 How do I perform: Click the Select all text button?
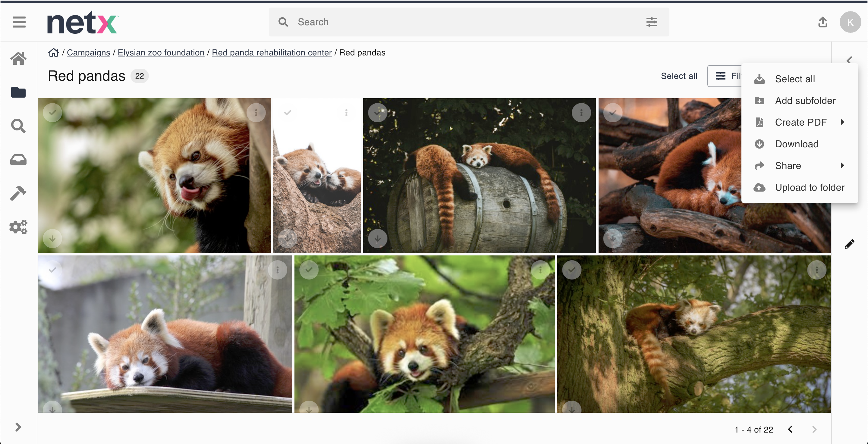tap(679, 76)
